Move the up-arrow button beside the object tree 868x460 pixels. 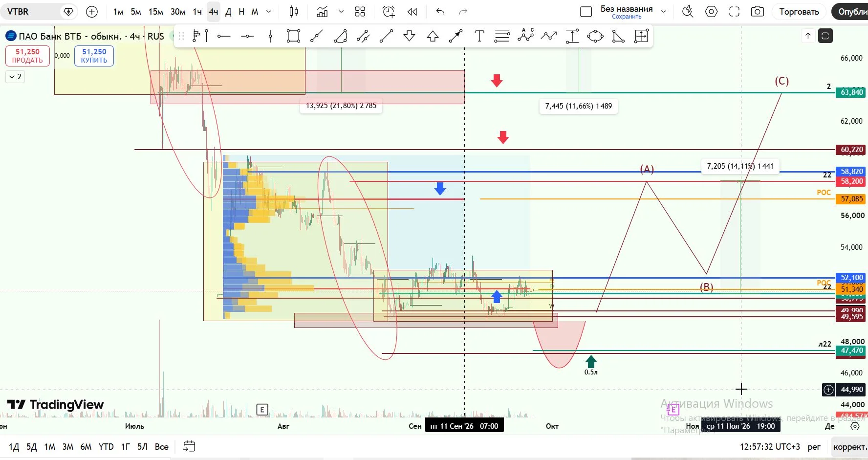point(808,36)
